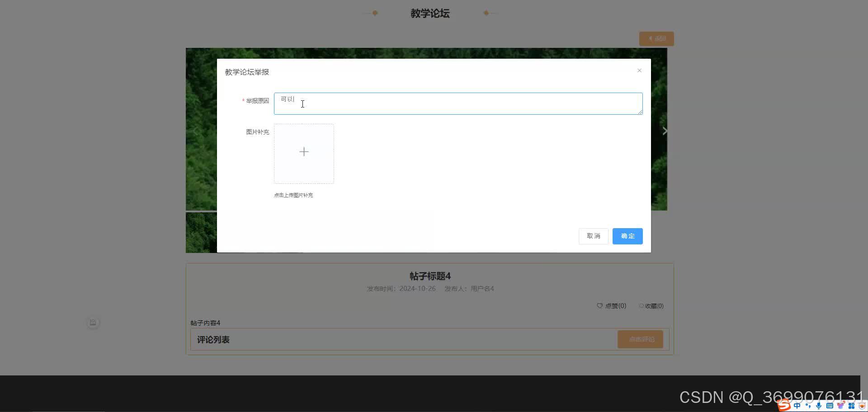
Task: Toggle Chinese/English mode 中 icon
Action: coord(797,406)
